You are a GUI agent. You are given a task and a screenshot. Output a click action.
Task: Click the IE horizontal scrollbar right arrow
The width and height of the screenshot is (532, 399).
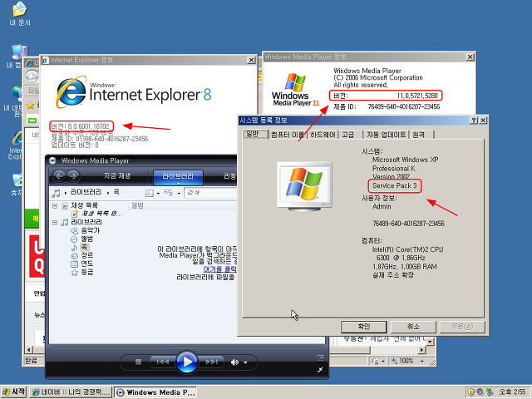click(x=422, y=350)
